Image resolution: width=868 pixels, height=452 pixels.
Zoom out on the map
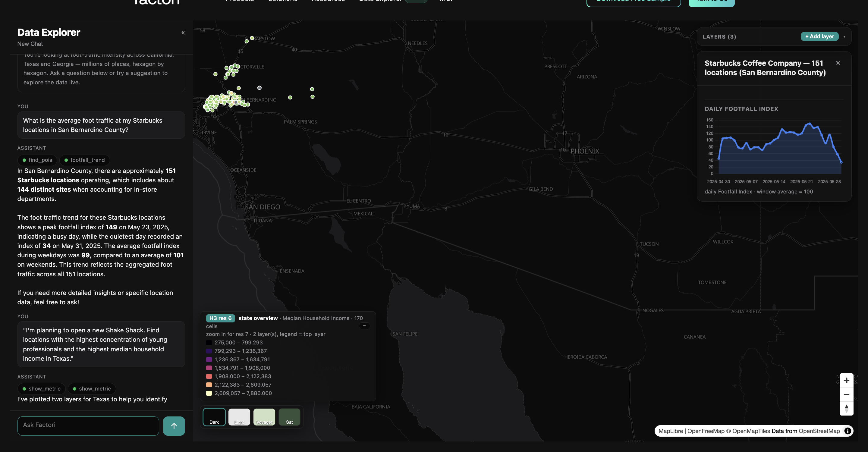tap(846, 394)
